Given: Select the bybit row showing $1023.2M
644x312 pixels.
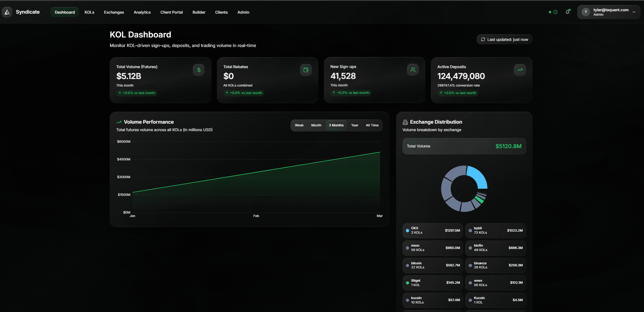Looking at the screenshot, I should (x=496, y=231).
